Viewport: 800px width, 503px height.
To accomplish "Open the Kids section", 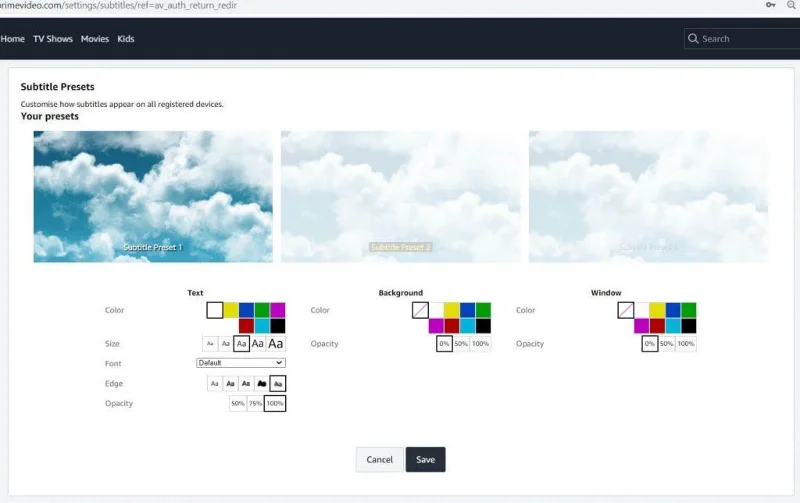I will [x=126, y=39].
